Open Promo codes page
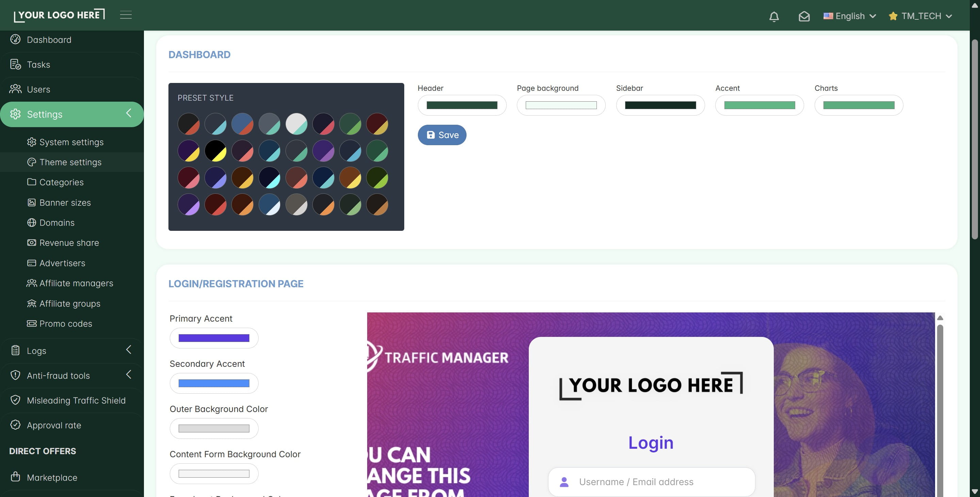Screen dimensions: 980x497 coord(71,323)
